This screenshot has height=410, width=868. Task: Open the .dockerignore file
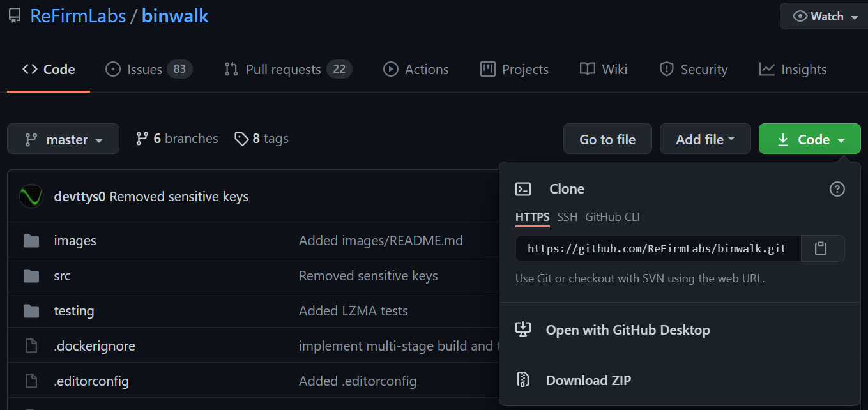[95, 346]
